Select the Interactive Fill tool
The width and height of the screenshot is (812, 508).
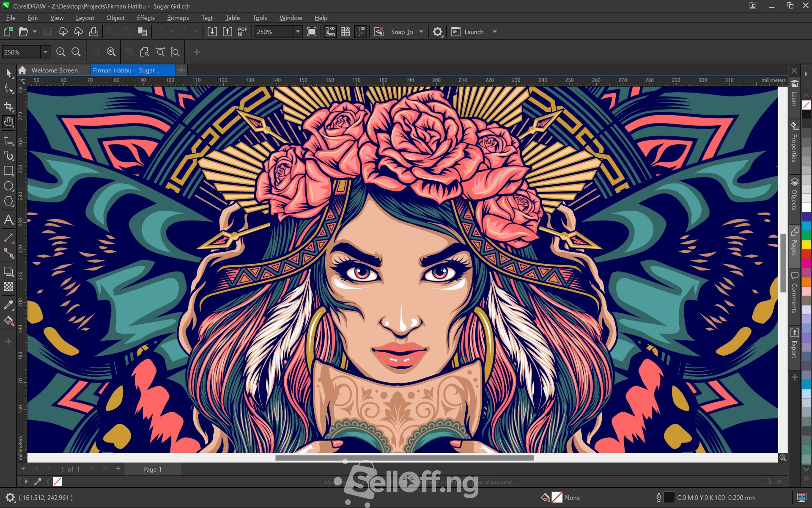pos(8,320)
